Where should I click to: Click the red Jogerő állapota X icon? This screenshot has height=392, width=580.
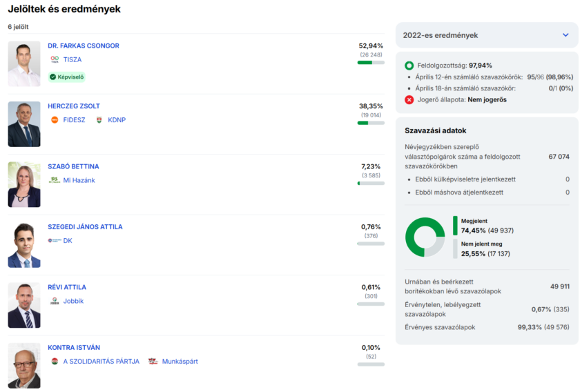[409, 99]
